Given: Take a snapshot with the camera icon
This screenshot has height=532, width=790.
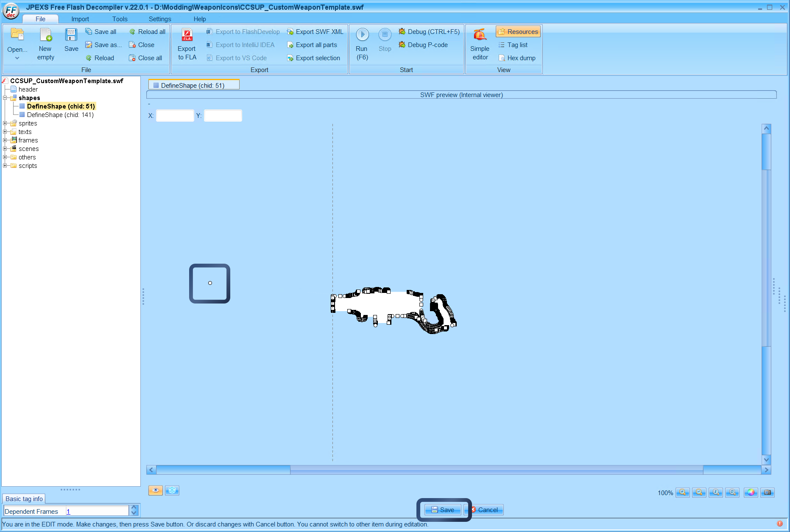Looking at the screenshot, I should click(x=767, y=493).
